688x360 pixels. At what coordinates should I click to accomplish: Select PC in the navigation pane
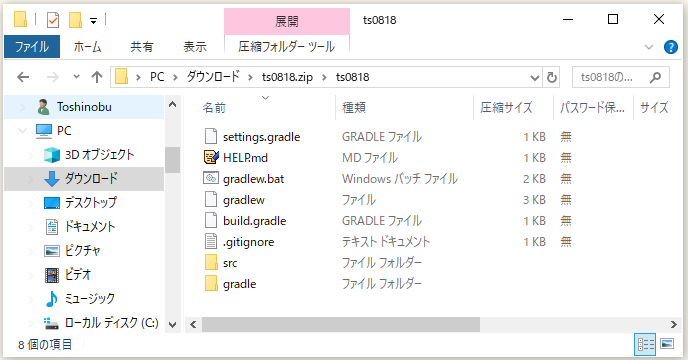(64, 131)
